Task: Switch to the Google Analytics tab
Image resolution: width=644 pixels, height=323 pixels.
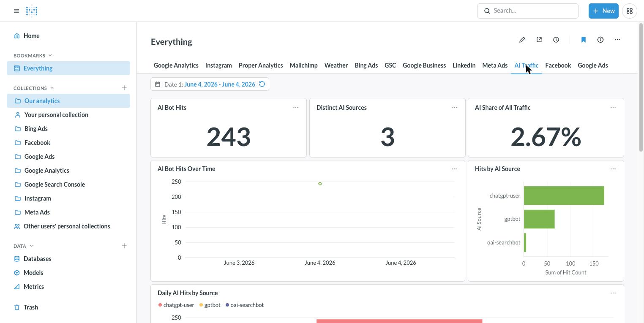Action: (x=176, y=65)
